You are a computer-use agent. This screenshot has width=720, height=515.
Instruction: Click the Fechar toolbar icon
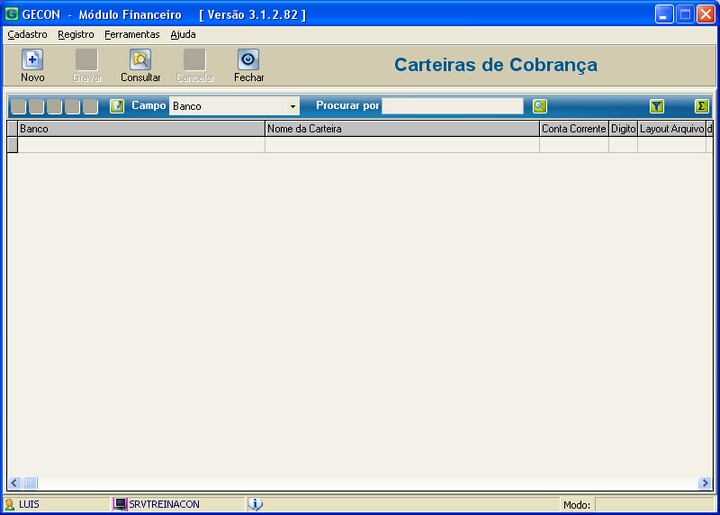tap(248, 60)
